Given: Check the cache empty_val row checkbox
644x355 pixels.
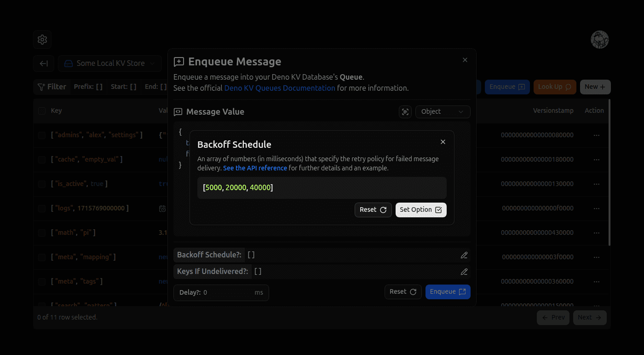Looking at the screenshot, I should point(41,159).
